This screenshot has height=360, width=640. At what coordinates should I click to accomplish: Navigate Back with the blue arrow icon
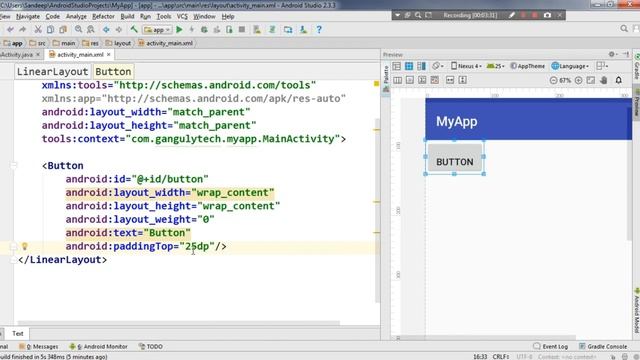[x=106, y=29]
